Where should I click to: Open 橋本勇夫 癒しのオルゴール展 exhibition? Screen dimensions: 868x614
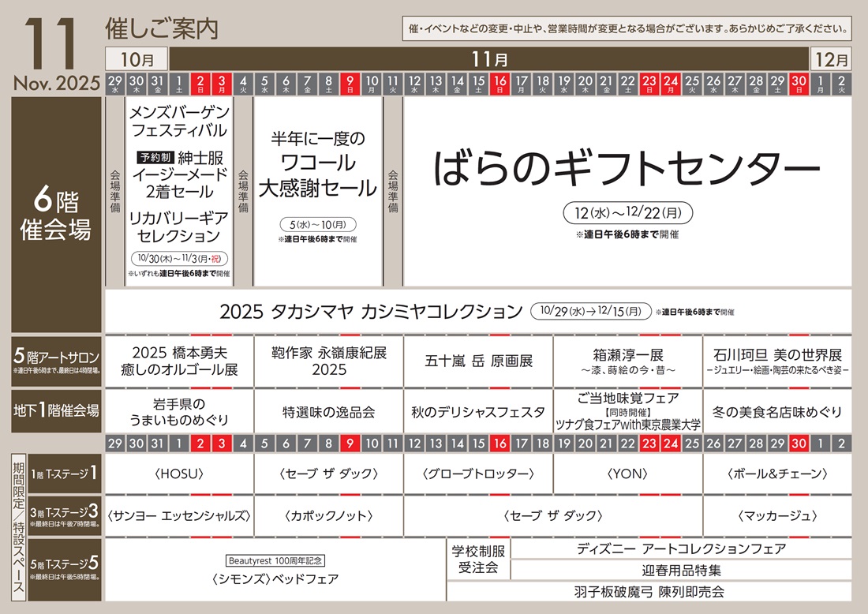click(179, 361)
